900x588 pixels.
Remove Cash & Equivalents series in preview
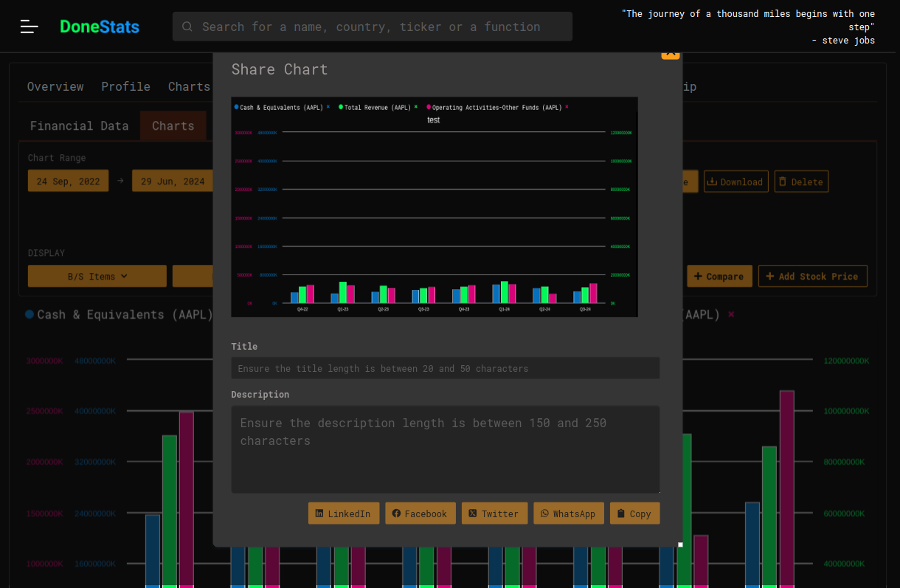point(328,107)
